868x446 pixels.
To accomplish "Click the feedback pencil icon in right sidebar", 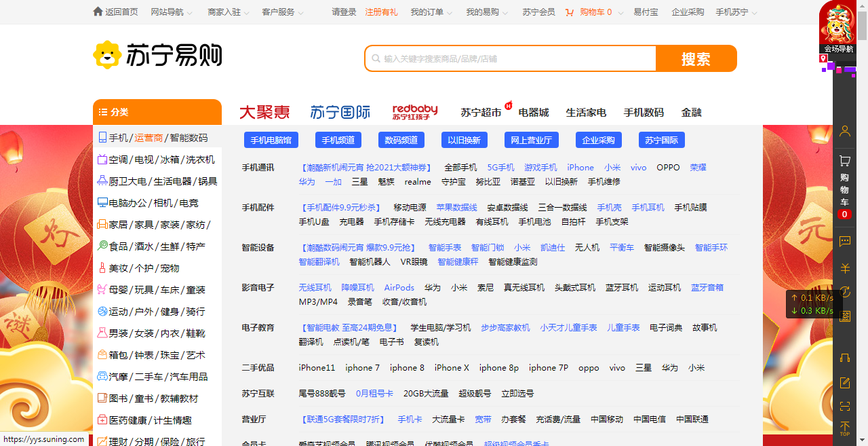I will click(844, 383).
